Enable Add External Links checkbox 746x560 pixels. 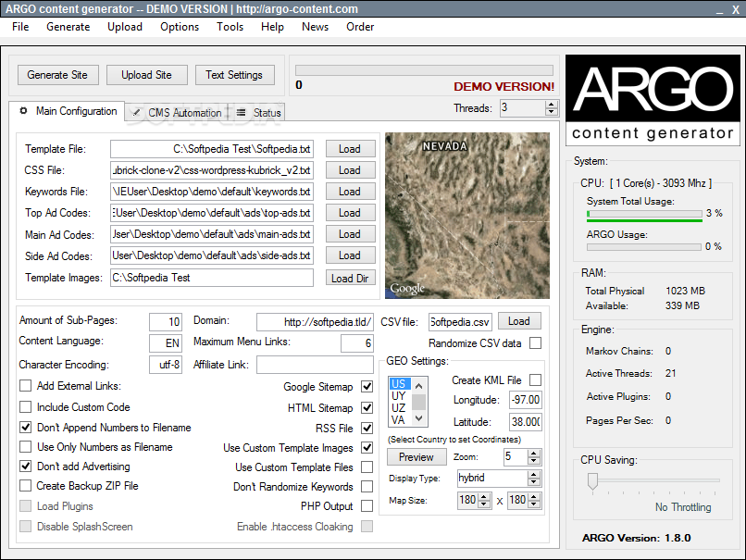click(x=25, y=386)
